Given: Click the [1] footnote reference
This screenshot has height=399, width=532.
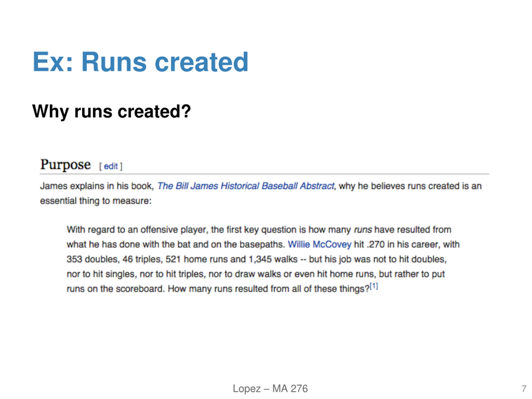Looking at the screenshot, I should point(374,286).
